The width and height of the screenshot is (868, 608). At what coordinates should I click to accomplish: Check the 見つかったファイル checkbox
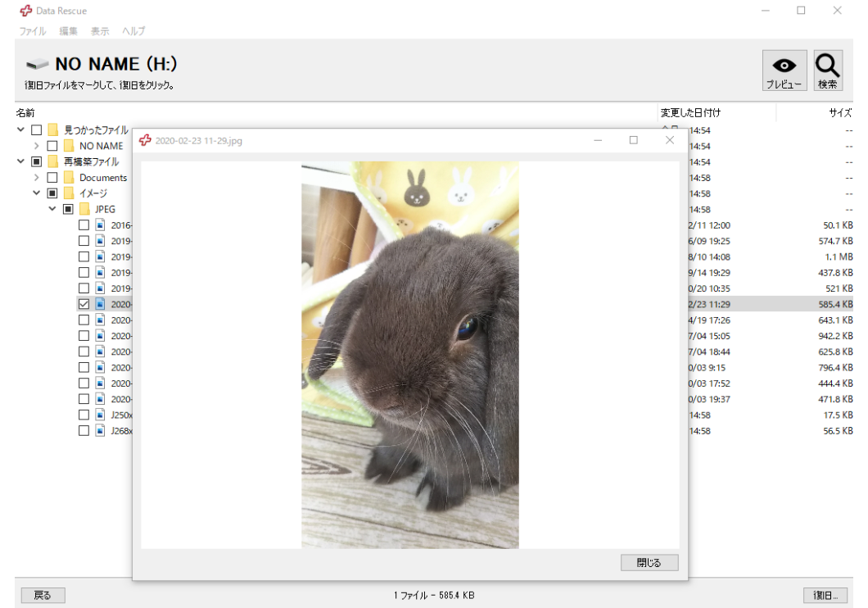(x=36, y=130)
